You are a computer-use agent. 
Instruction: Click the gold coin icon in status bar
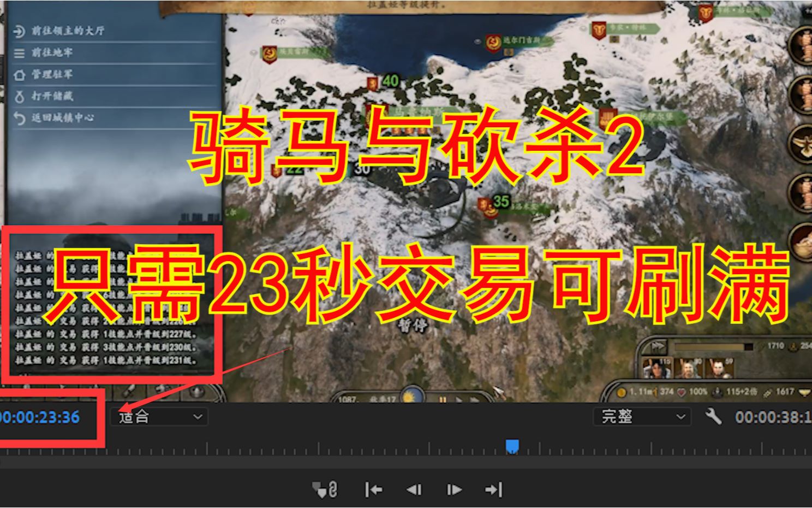621,392
